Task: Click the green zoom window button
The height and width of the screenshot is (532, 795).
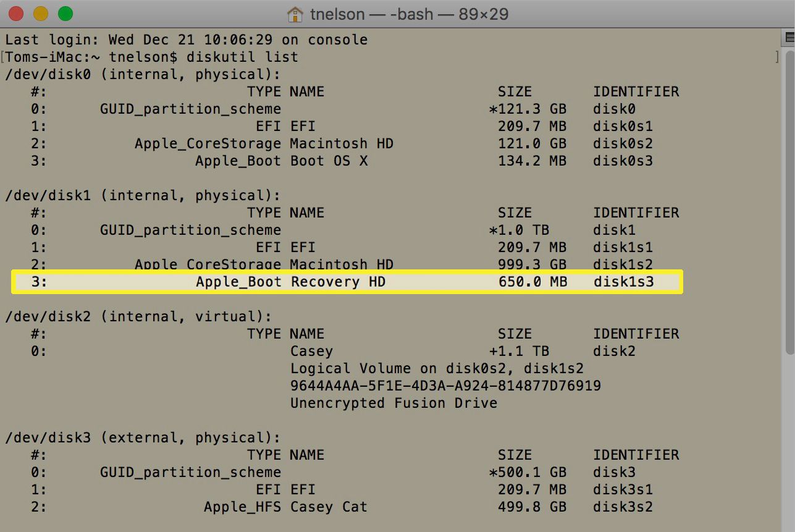Action: (65, 14)
